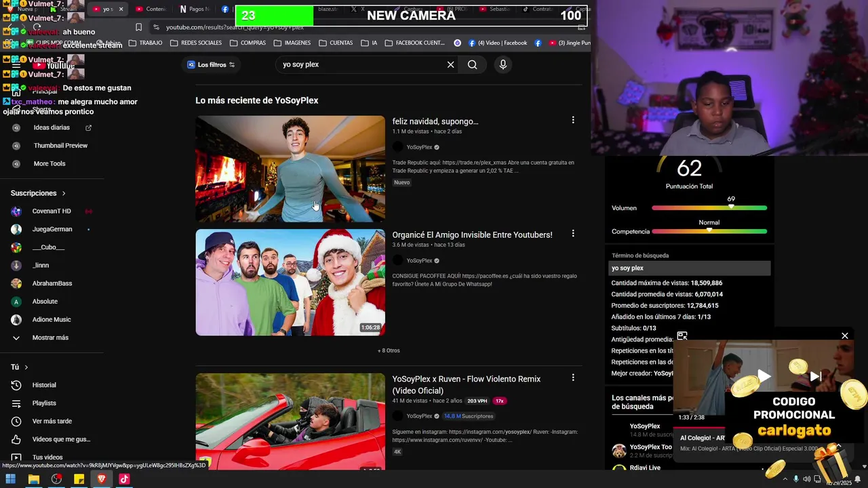This screenshot has width=868, height=488.
Task: Click external-link icon beside Ideas diarias
Action: pos(88,127)
